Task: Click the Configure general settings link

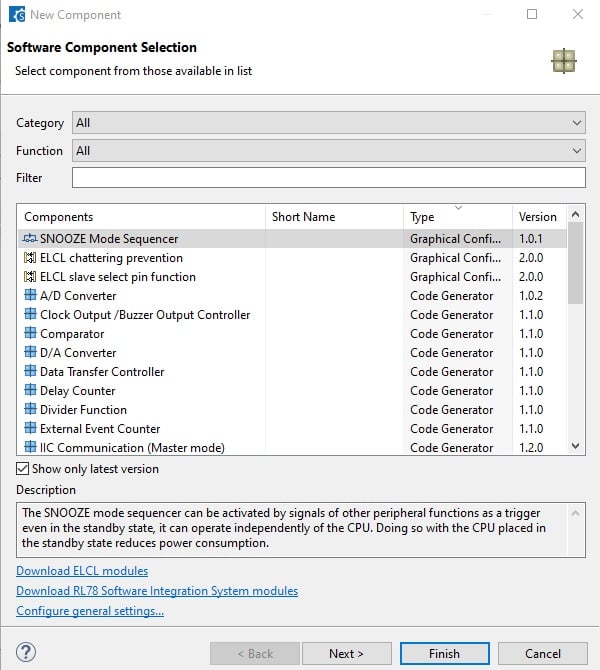Action: (90, 611)
